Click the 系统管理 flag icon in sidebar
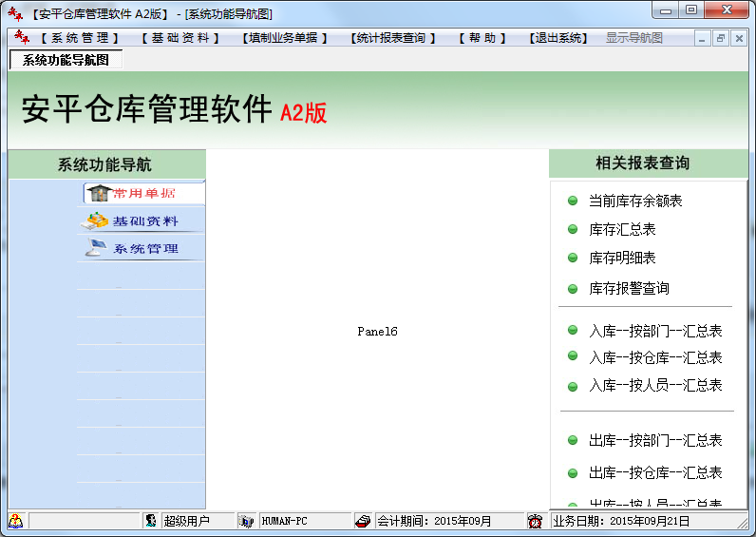756x537 pixels. tap(97, 248)
